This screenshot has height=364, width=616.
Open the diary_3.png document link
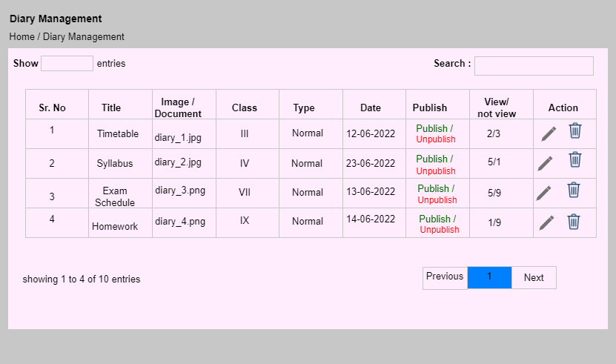point(180,191)
